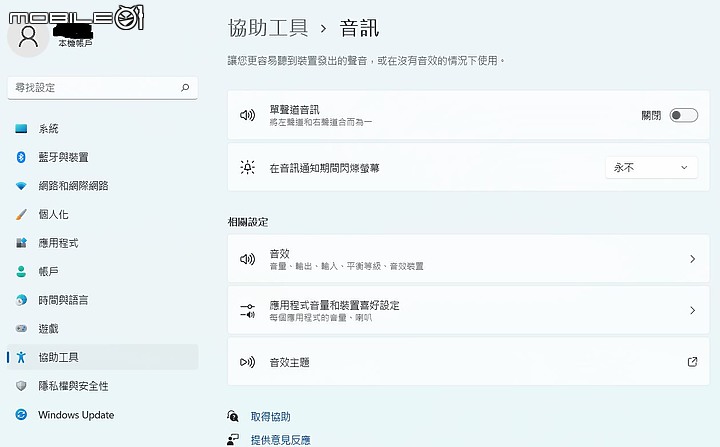Click the Windows Update sync icon
The height and width of the screenshot is (447, 720).
click(21, 414)
